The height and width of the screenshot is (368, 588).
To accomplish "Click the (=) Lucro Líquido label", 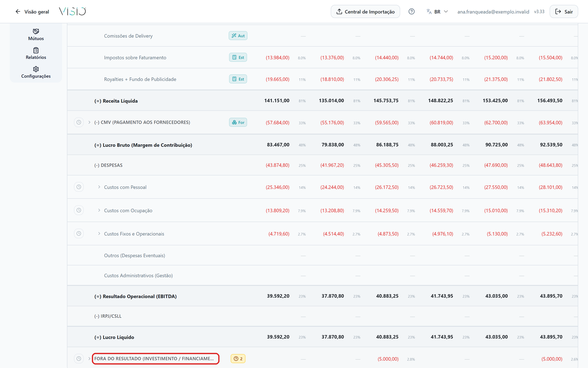I will pos(114,337).
